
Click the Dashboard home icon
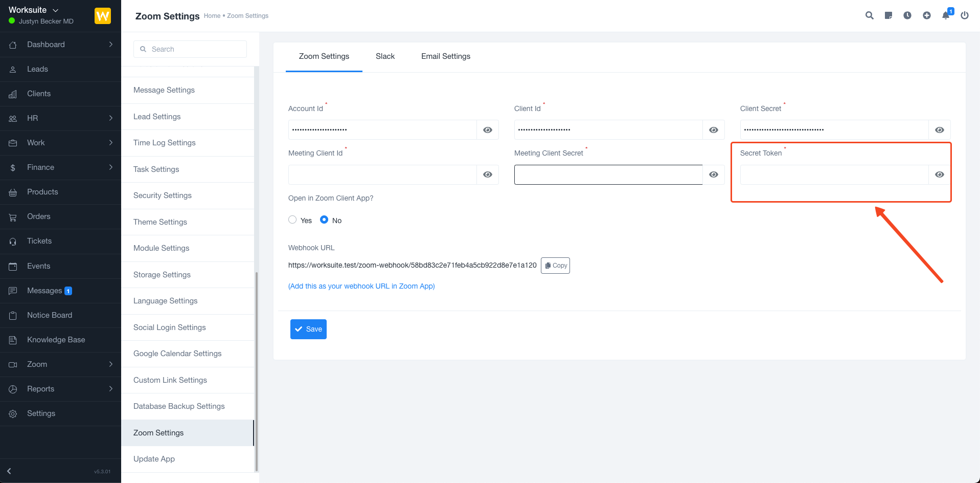pyautogui.click(x=13, y=45)
